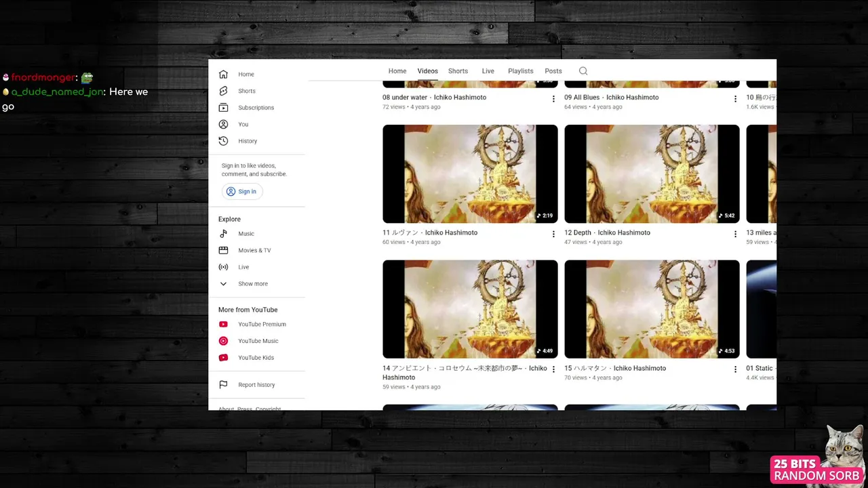Click the Home icon in the sidebar

click(223, 75)
